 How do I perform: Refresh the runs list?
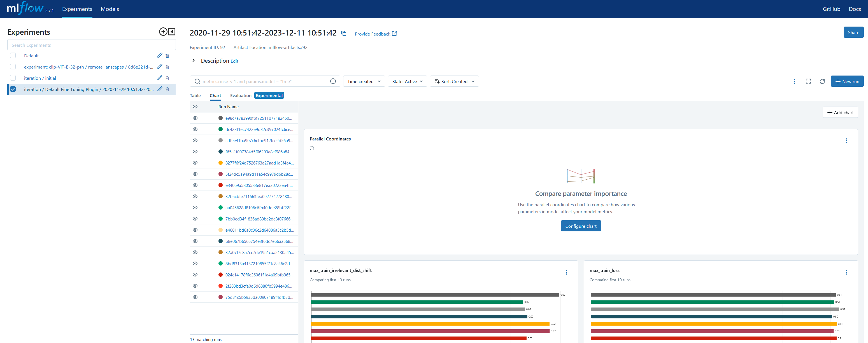(822, 81)
